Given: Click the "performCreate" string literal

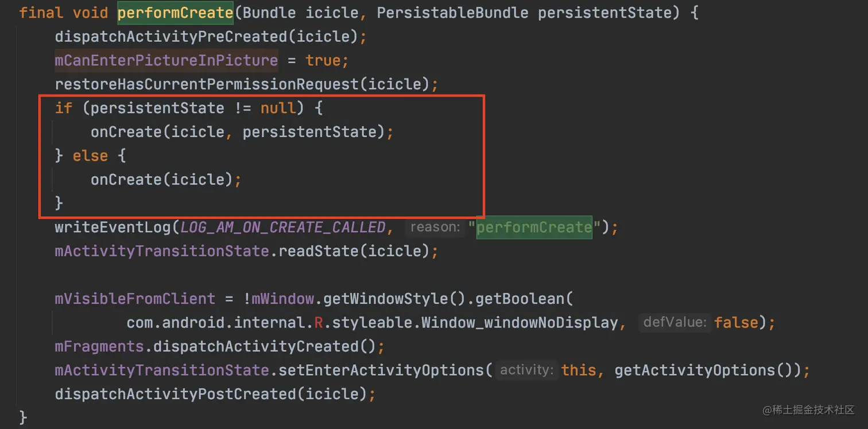Looking at the screenshot, I should (x=534, y=227).
